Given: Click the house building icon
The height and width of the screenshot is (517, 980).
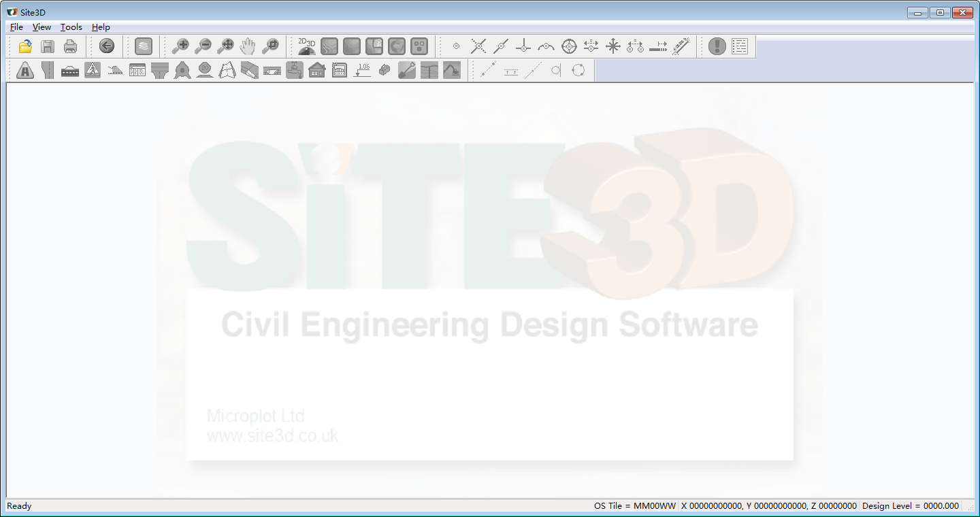Looking at the screenshot, I should click(x=317, y=70).
